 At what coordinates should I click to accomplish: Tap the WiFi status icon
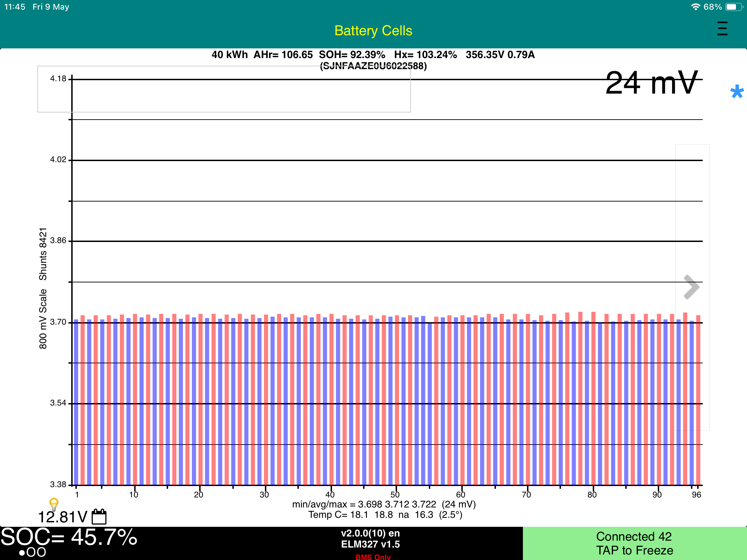695,7
